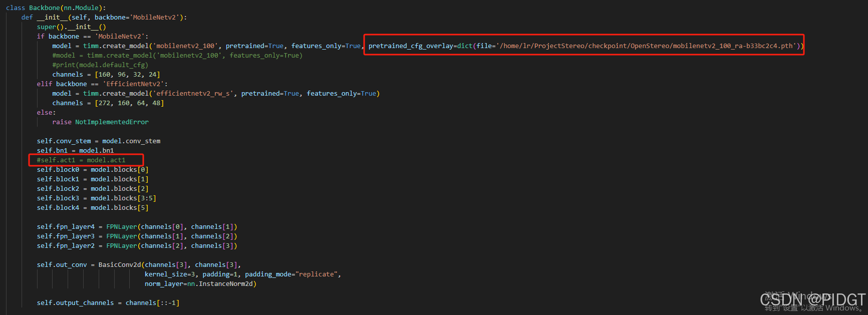Click 'self.fpn_layer3 = FPNLayer' line
Image resolution: width=868 pixels, height=315 pixels.
click(137, 236)
